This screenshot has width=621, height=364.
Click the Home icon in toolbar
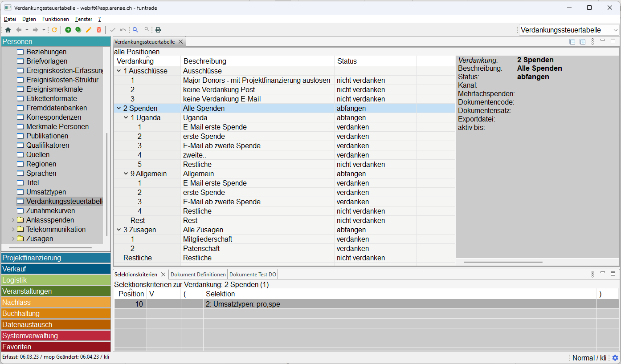coord(8,30)
